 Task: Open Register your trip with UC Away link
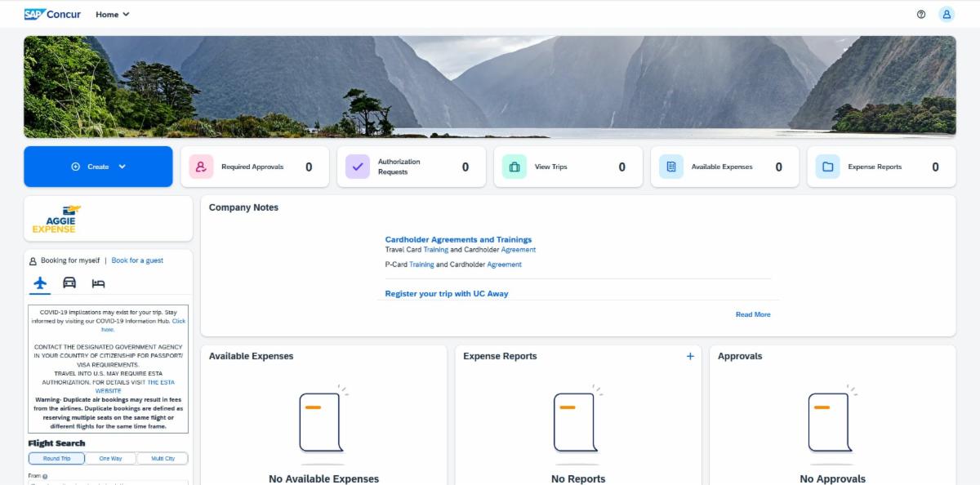[446, 294]
